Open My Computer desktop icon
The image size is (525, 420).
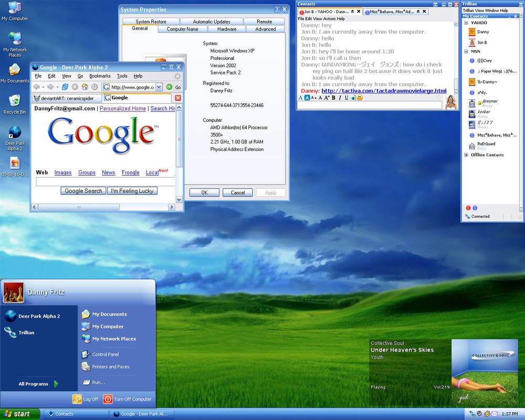click(15, 11)
